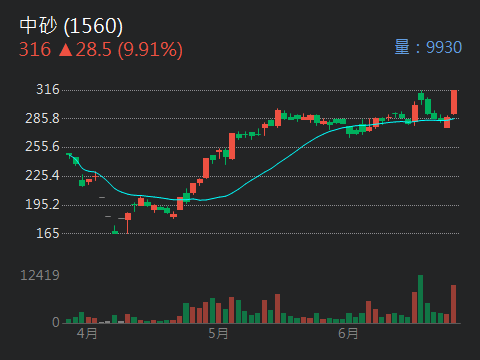This screenshot has width=480, height=360.
Task: Click the tallest green volume bar
Action: pos(421,299)
